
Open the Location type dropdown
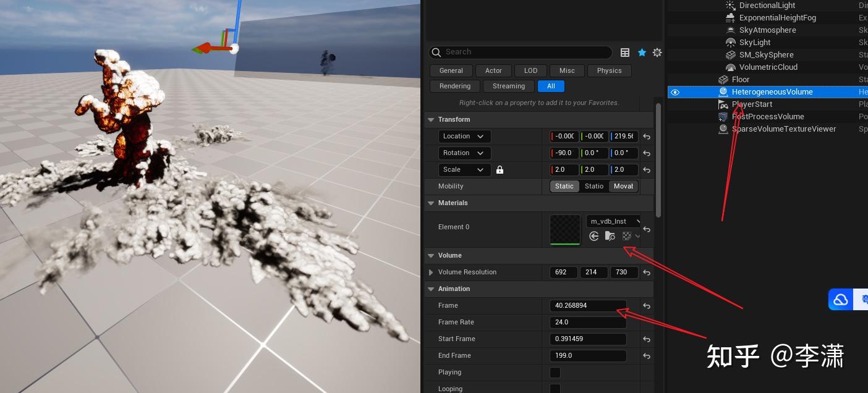(x=465, y=137)
